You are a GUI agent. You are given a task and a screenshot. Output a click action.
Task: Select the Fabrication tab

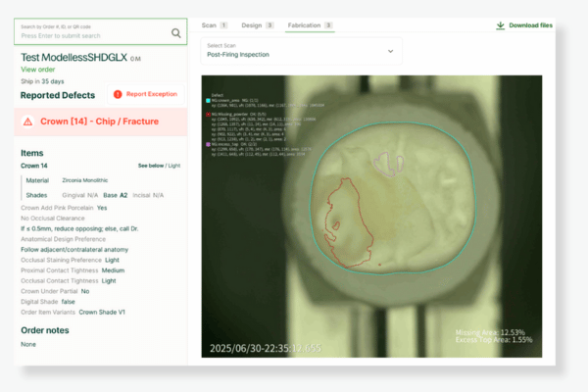(310, 24)
